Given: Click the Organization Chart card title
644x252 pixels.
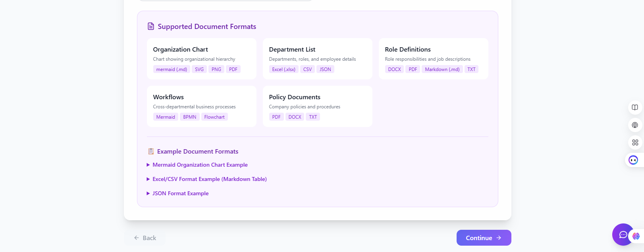Looking at the screenshot, I should click(x=180, y=49).
